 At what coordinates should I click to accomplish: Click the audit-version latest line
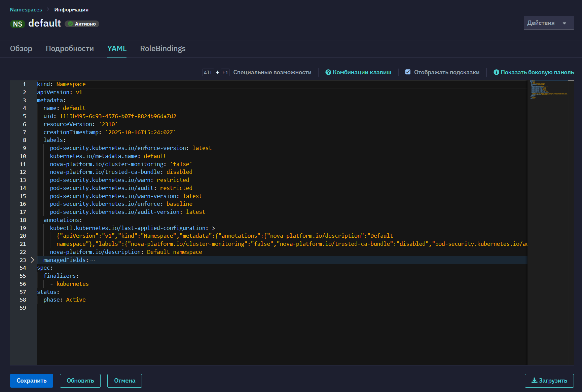point(128,212)
